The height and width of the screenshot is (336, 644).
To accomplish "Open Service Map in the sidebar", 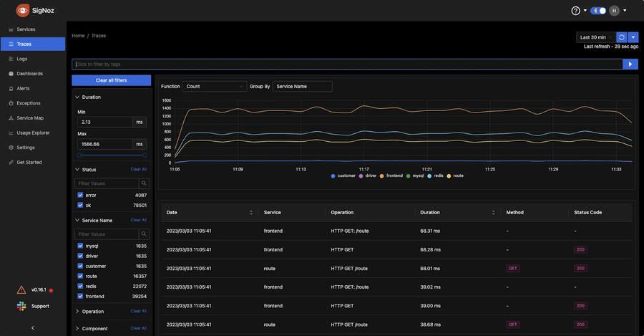I will (x=30, y=118).
